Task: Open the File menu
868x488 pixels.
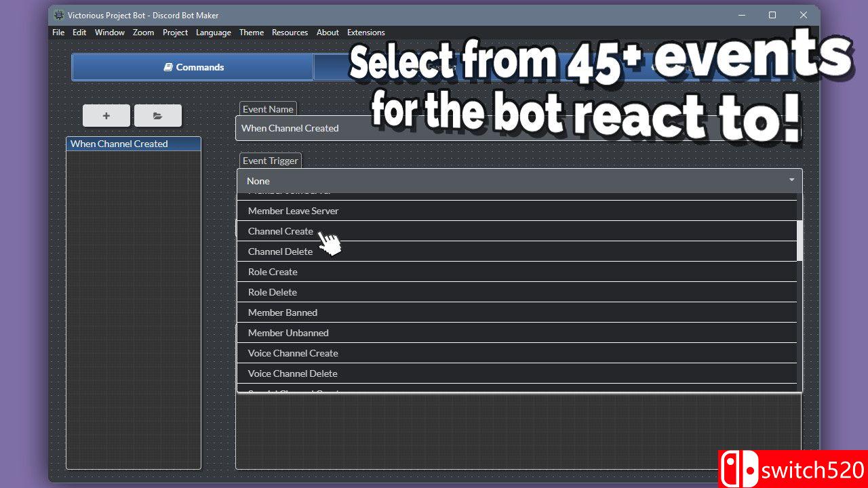Action: click(58, 33)
